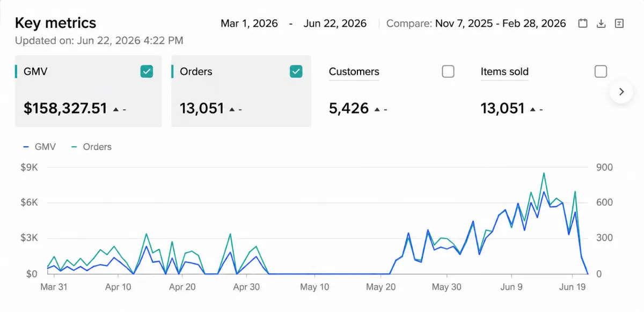Enable the Customers metric checkbox
644x312 pixels.
tap(448, 71)
